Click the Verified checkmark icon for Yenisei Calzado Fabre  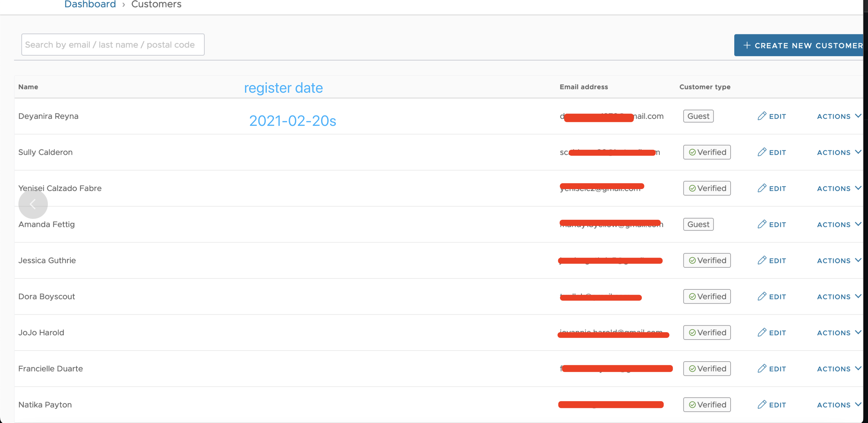pos(693,188)
